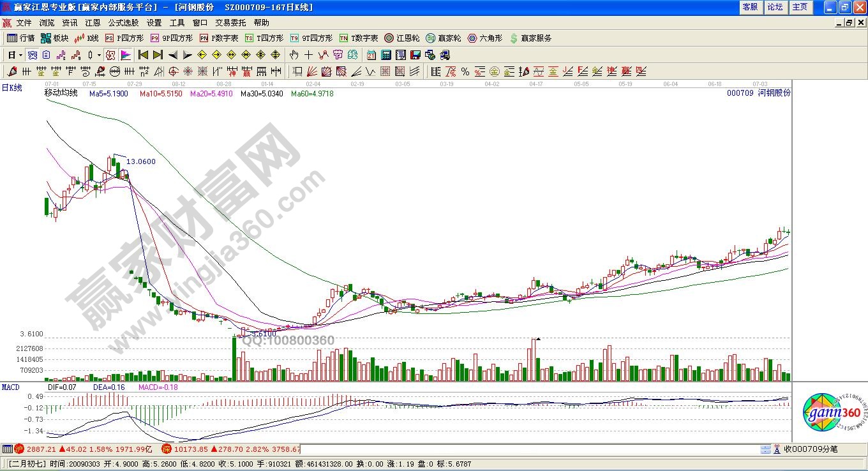The width and height of the screenshot is (868, 471).
Task: Click the percent % drawing tool
Action: click(x=465, y=71)
